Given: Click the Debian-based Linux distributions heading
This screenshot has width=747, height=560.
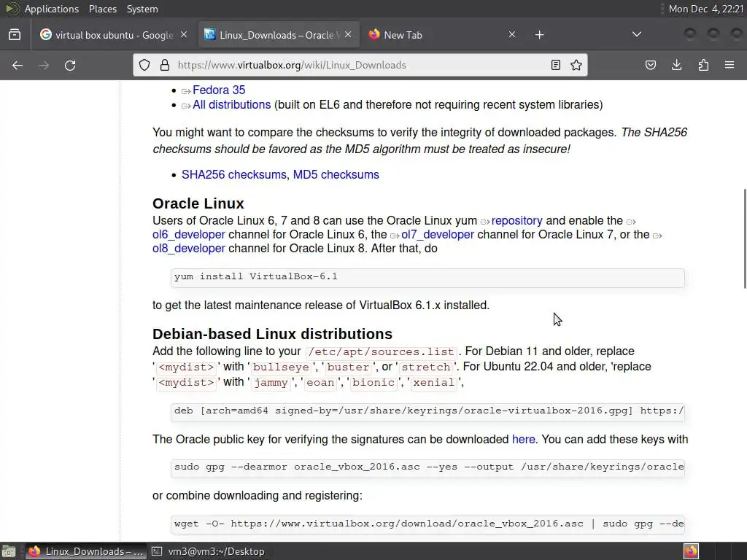Looking at the screenshot, I should (x=273, y=334).
